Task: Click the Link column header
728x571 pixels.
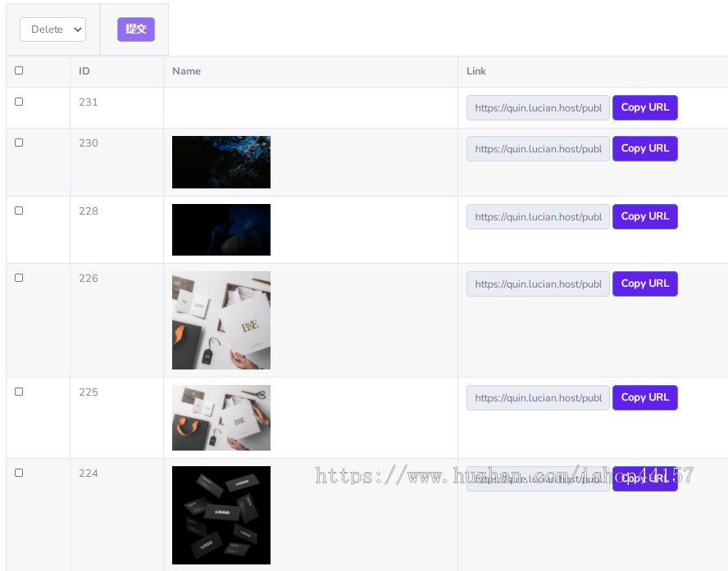Action: pos(476,71)
